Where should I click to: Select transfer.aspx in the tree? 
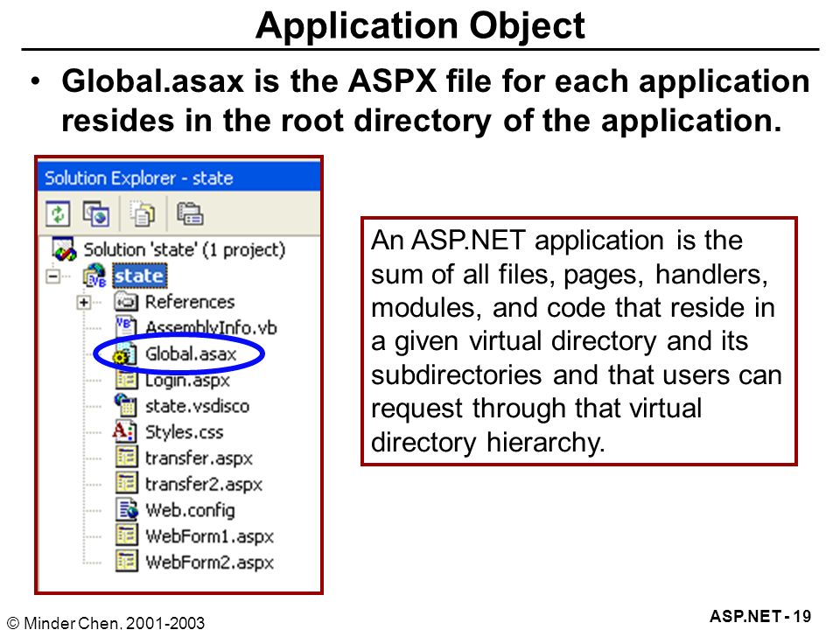click(199, 458)
